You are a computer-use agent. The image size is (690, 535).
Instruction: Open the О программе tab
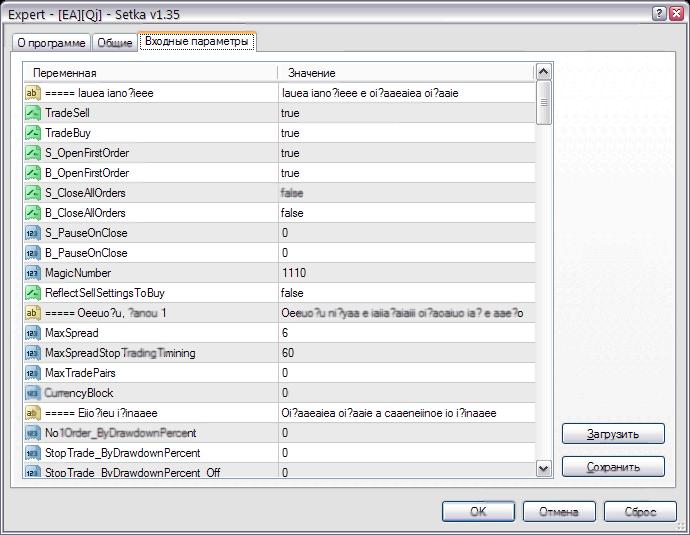pos(51,43)
